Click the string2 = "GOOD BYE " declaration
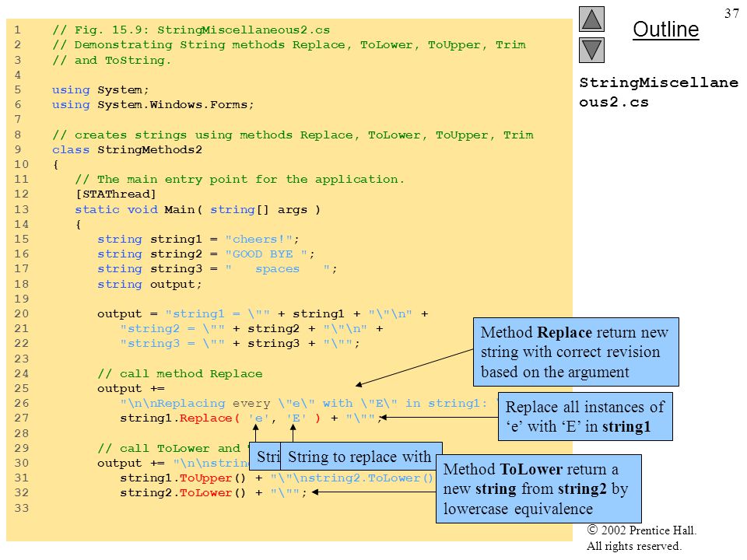Screen dimensions: 747x560 click(x=205, y=254)
